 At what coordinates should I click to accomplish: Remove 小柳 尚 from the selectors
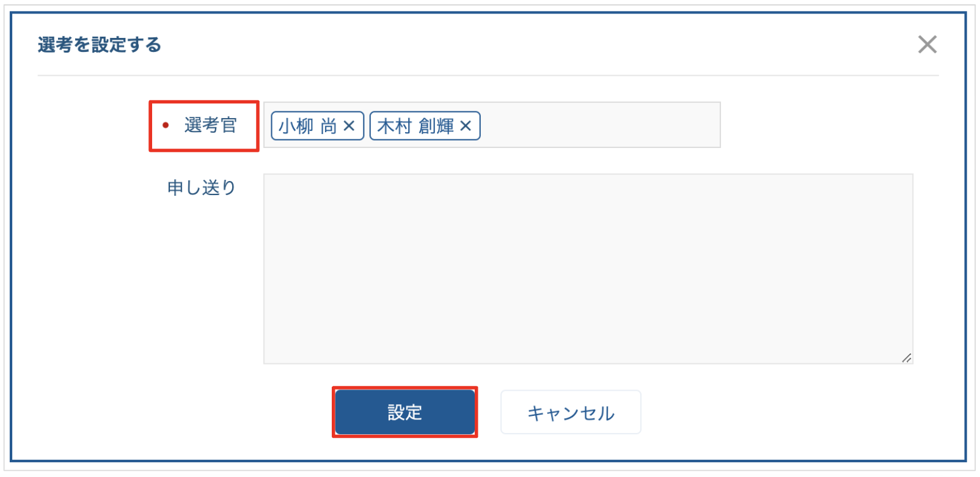coord(349,126)
